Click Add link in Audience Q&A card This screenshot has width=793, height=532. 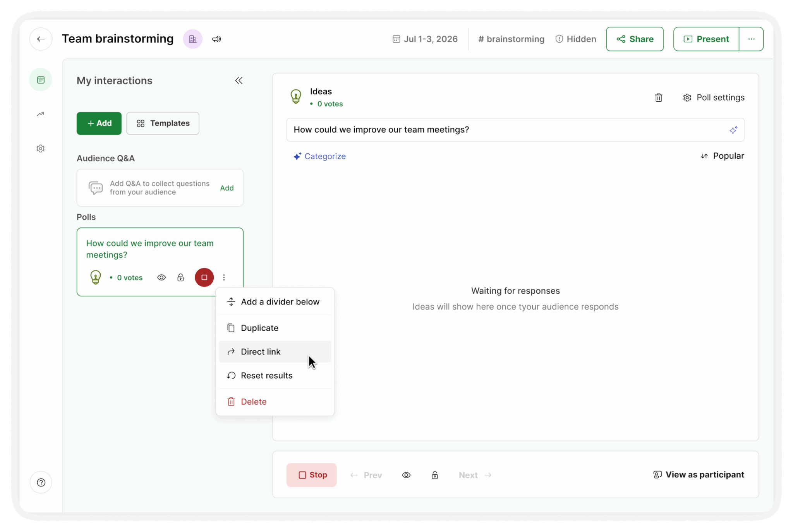(x=227, y=188)
